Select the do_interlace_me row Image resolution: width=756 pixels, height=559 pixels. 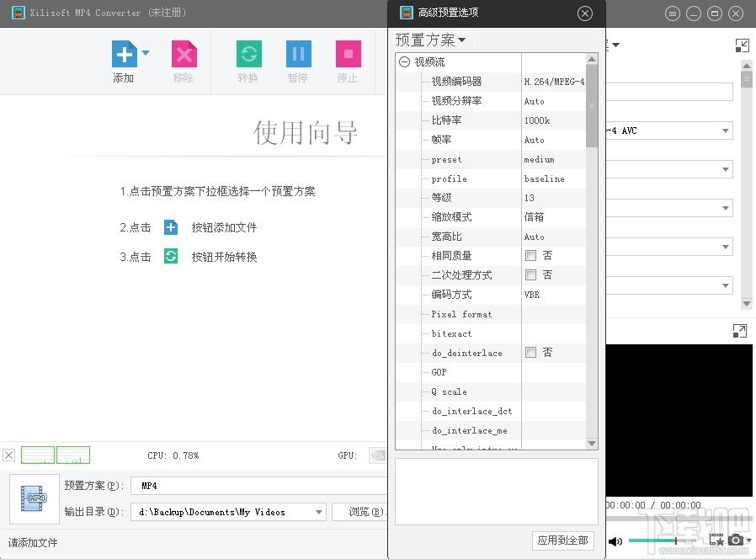491,430
